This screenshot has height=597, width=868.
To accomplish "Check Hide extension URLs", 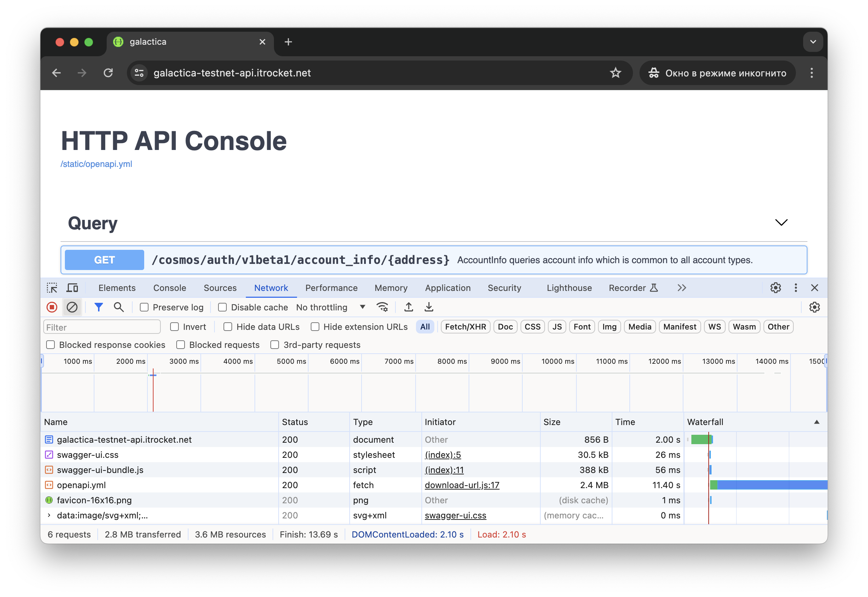I will pos(315,327).
